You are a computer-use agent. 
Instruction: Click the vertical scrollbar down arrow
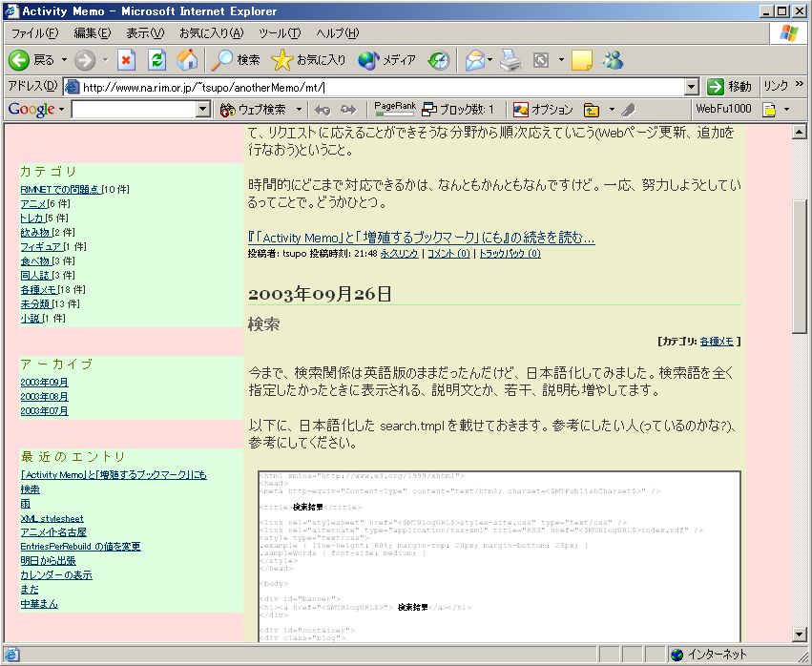[x=800, y=635]
